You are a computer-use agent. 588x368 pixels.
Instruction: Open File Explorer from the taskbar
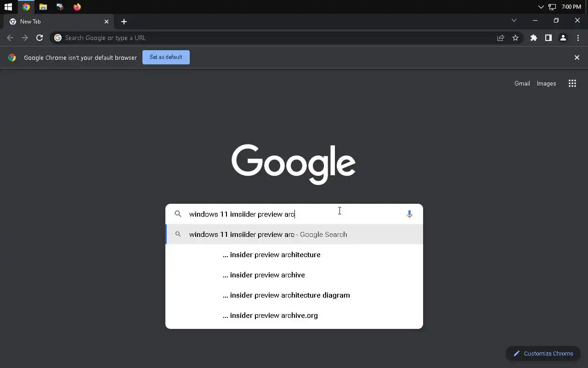tap(43, 7)
